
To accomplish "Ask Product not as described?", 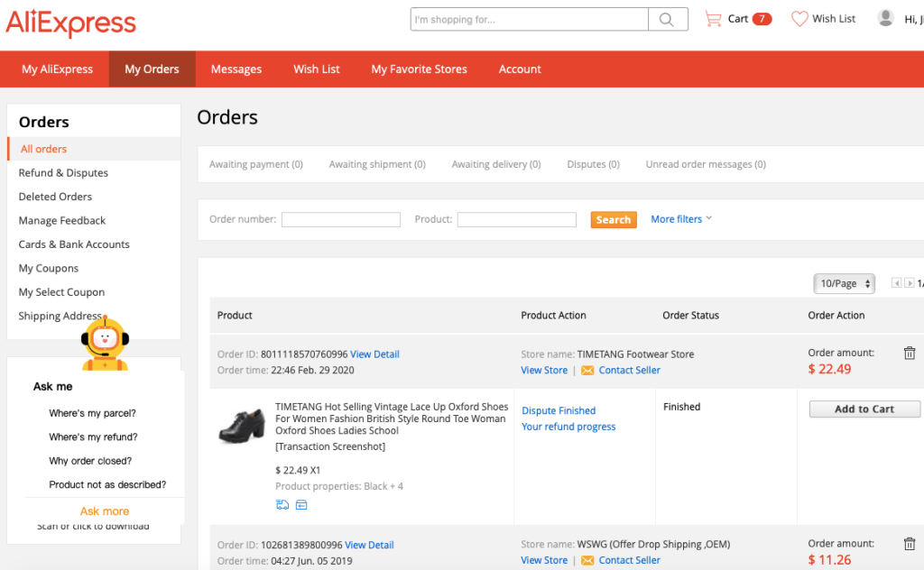I will tap(107, 484).
